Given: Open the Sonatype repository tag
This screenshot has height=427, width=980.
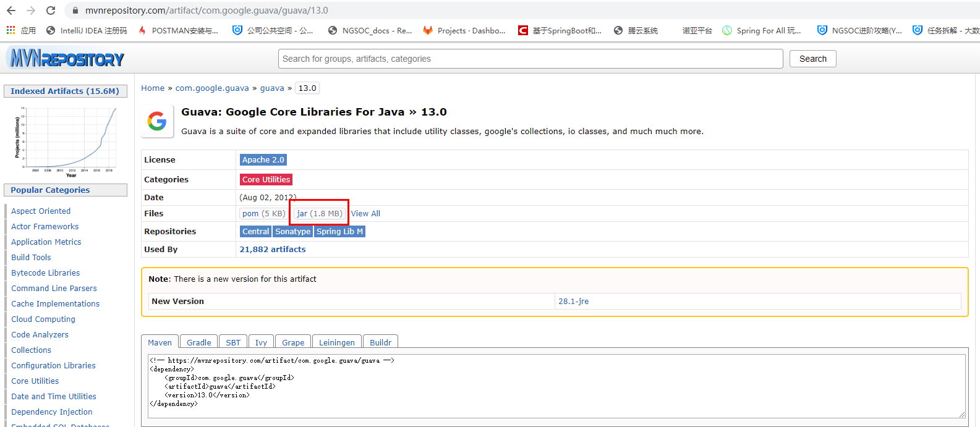Looking at the screenshot, I should pyautogui.click(x=293, y=231).
